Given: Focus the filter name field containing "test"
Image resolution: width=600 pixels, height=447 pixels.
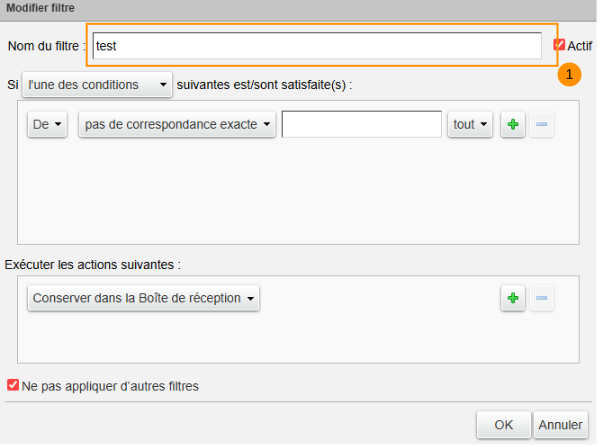Looking at the screenshot, I should coord(317,46).
